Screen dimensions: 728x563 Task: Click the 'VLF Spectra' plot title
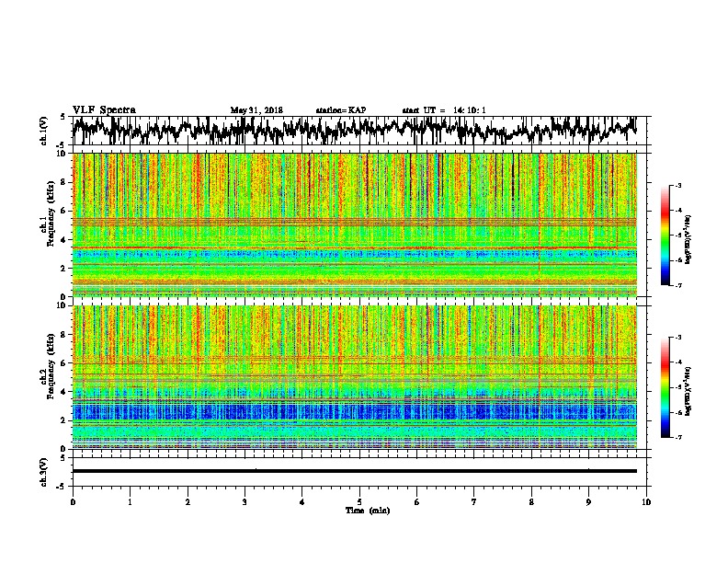pyautogui.click(x=104, y=110)
